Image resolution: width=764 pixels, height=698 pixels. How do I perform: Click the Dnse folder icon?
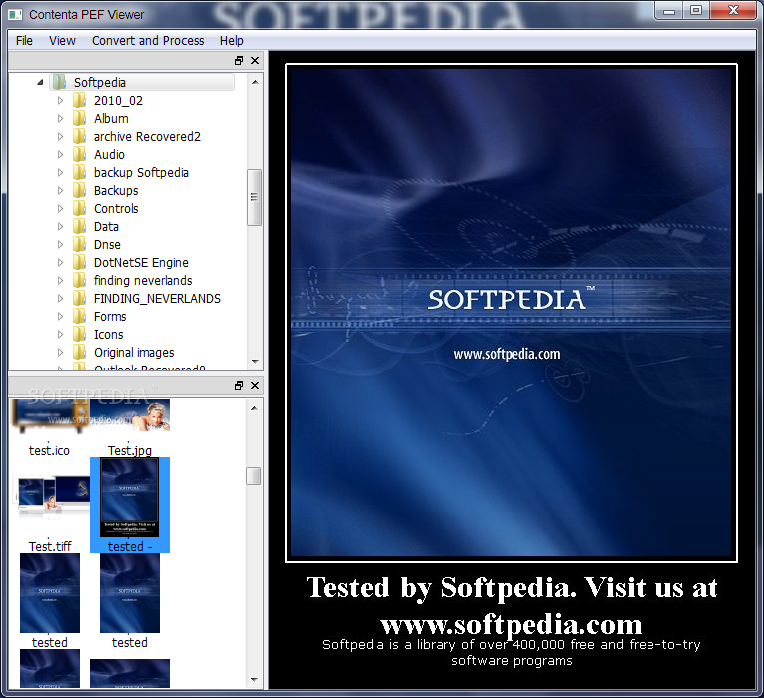click(79, 245)
